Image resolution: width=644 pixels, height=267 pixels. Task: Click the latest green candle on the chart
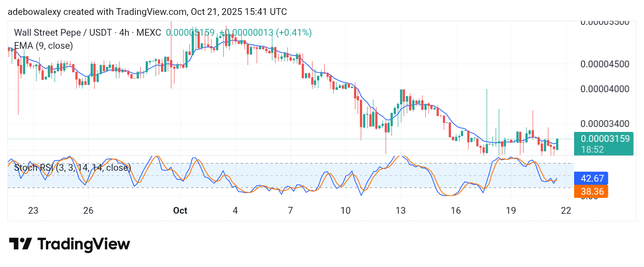pos(558,144)
